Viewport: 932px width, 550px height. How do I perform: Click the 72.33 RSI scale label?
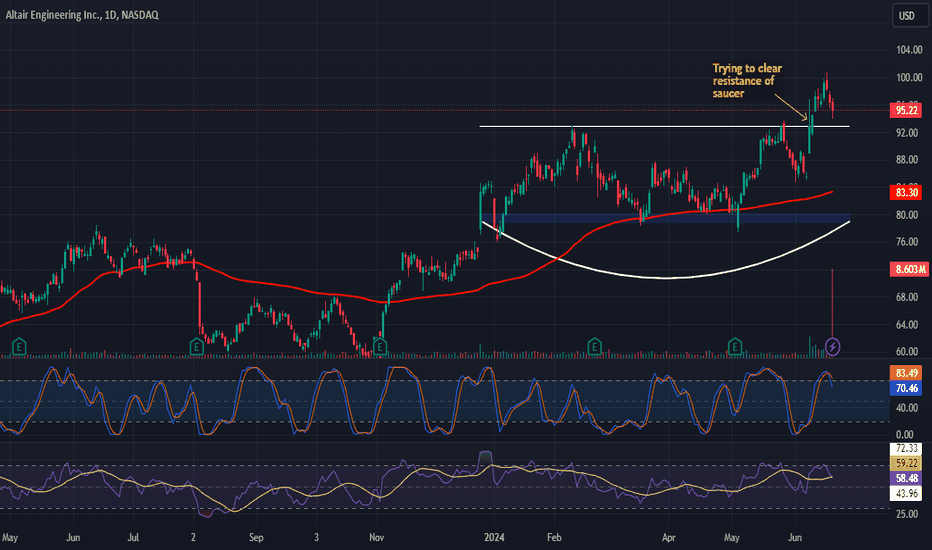pos(906,448)
